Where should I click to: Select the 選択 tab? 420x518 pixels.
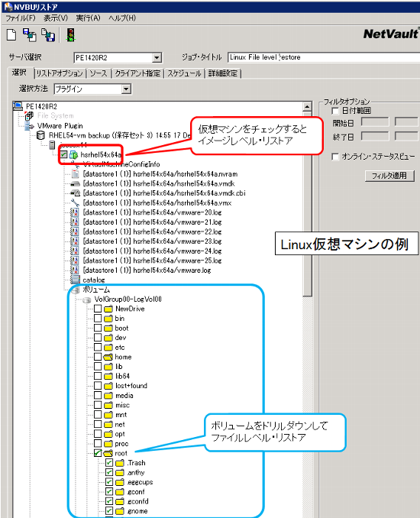19,73
